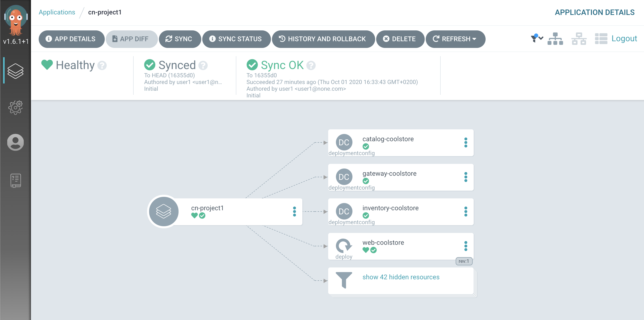Click the gateway-coolstore DC icon
This screenshot has width=644, height=320.
344,177
